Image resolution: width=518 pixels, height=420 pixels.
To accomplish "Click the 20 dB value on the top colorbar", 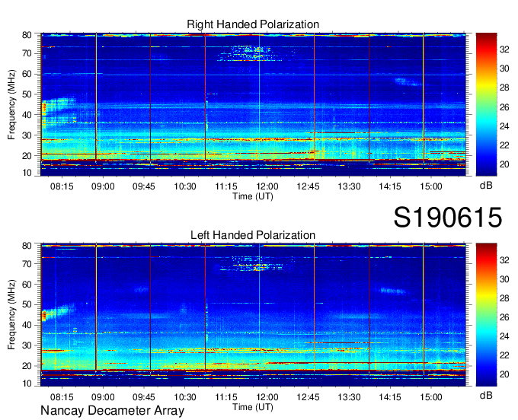I will 504,164.
